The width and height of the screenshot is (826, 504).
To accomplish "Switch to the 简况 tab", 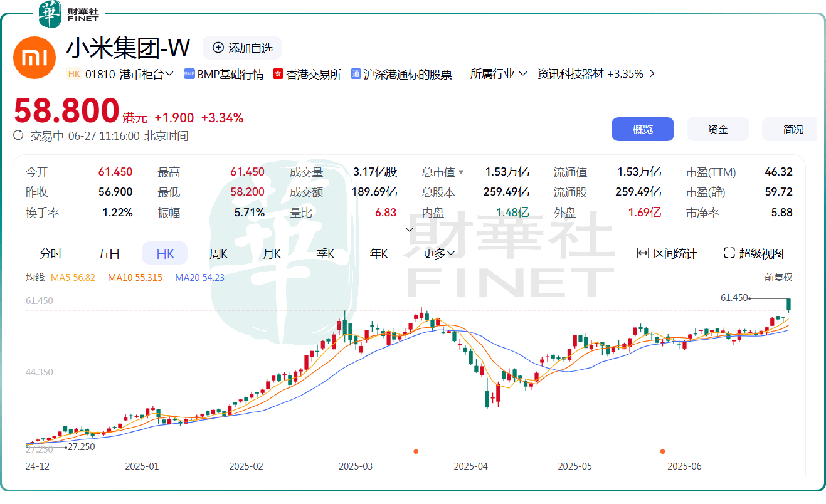I will (x=790, y=129).
